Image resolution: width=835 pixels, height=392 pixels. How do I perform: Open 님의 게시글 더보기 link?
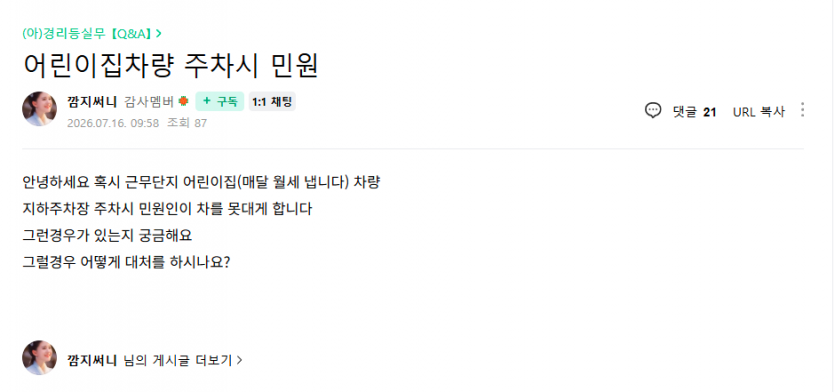[178, 361]
